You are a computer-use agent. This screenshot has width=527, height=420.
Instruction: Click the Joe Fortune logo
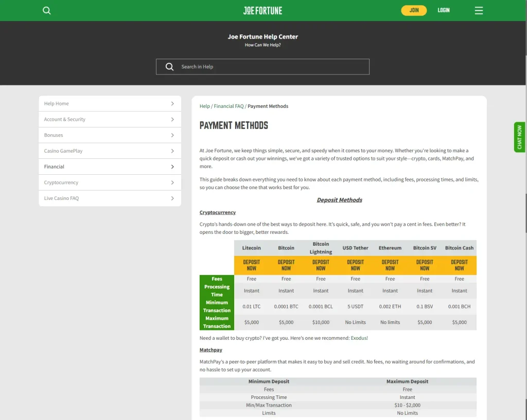coord(263,10)
